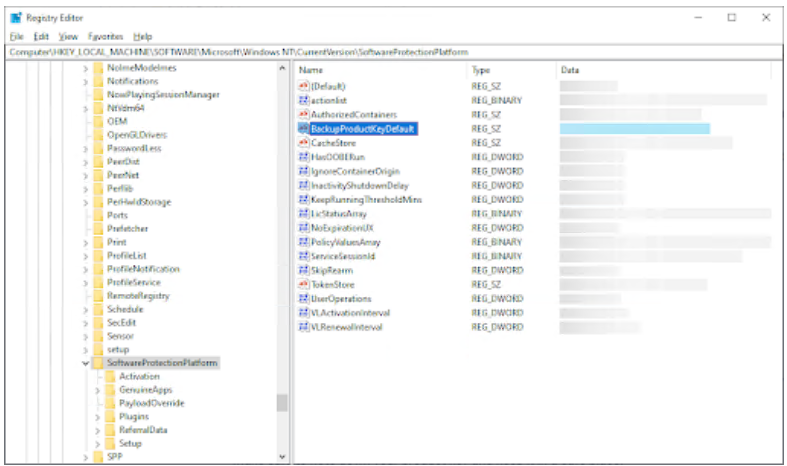
Task: Click the Registry Editor title bar icon
Action: [x=16, y=17]
